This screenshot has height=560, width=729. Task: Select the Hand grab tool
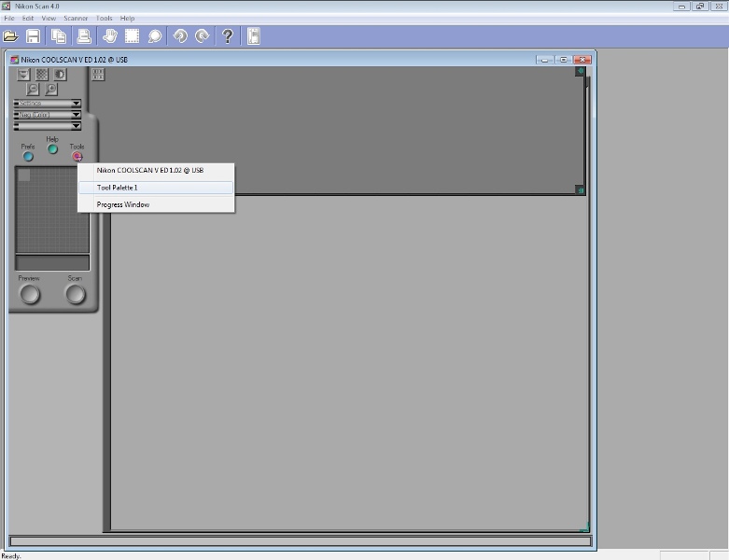point(108,36)
